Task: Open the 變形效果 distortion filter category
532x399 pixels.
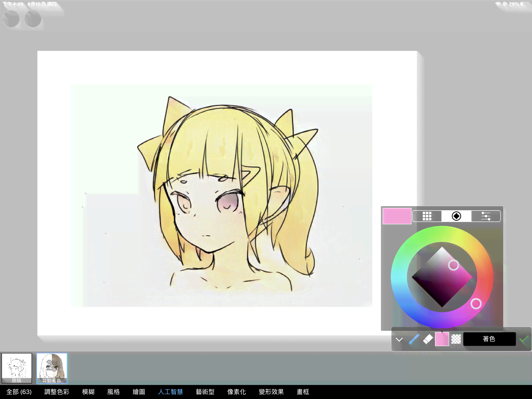Action: point(271,392)
